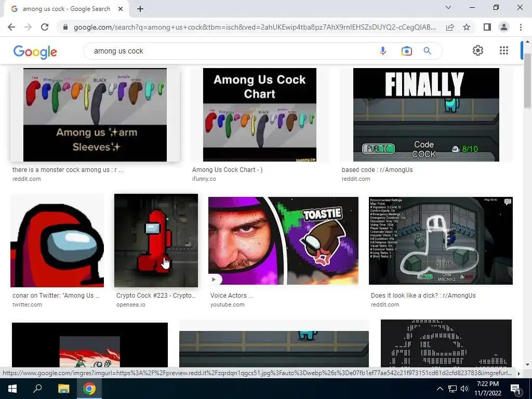Open the red crewmate Twitter image

(57, 241)
